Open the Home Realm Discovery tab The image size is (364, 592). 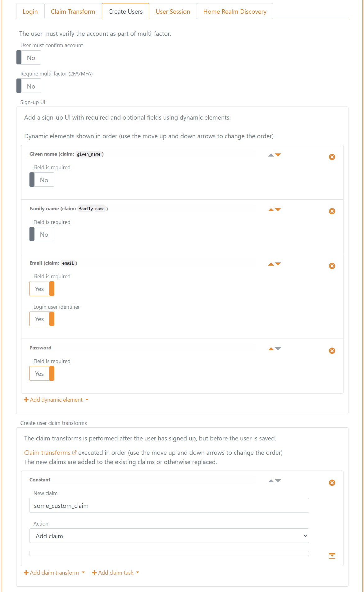click(234, 11)
